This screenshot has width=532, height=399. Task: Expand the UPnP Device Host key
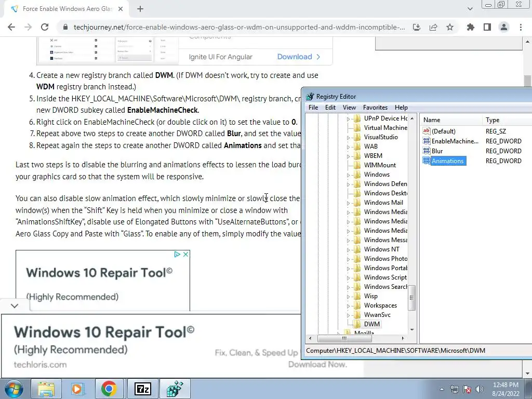pos(348,119)
